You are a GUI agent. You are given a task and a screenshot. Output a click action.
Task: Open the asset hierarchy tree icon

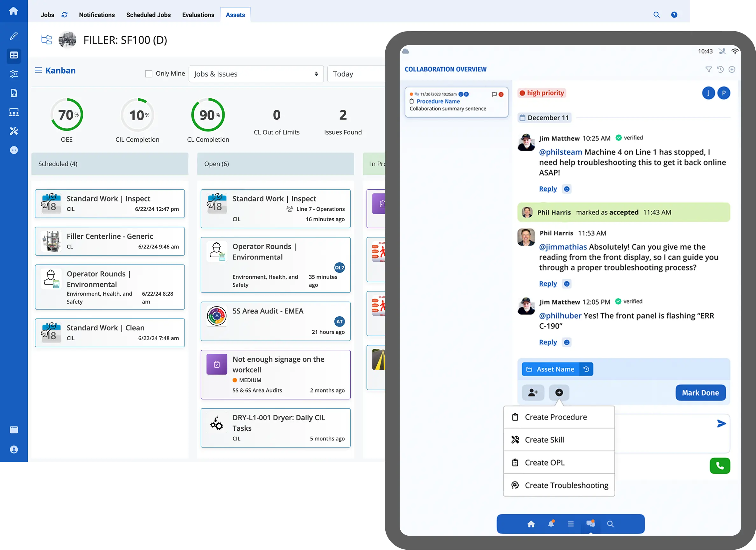click(46, 40)
